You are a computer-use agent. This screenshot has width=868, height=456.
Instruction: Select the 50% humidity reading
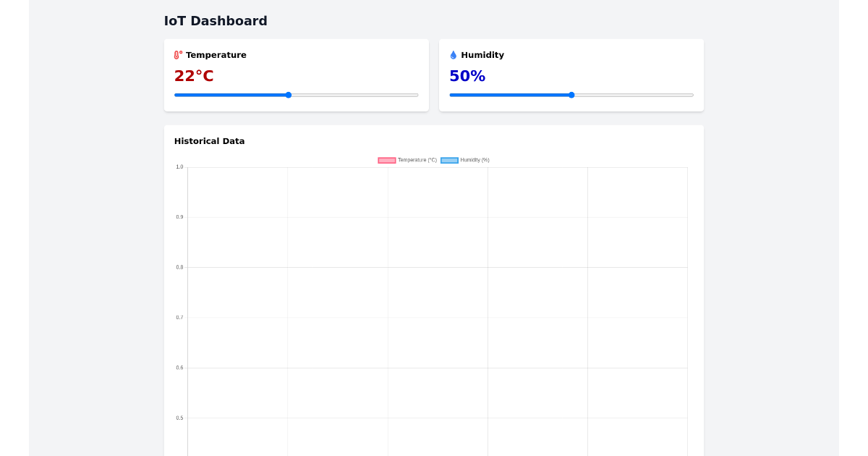pos(467,75)
